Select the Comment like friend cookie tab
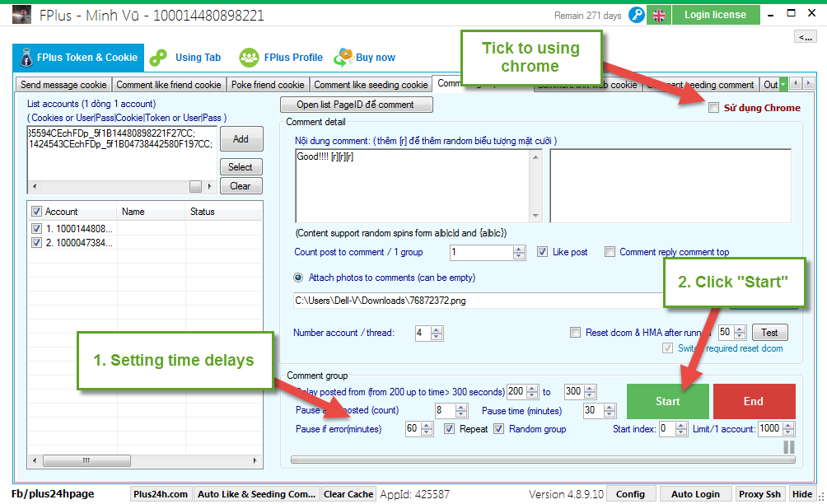The width and height of the screenshot is (827, 504). 169,85
